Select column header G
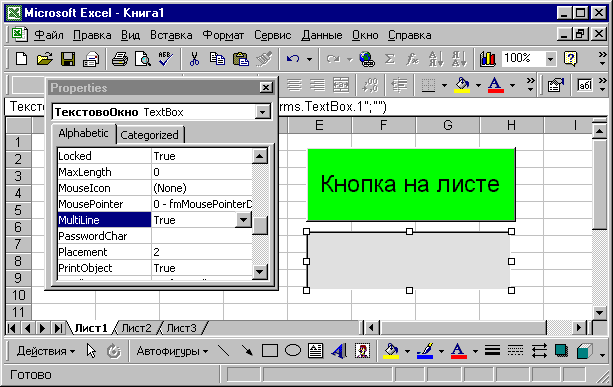This screenshot has height=387, width=613. pos(448,125)
